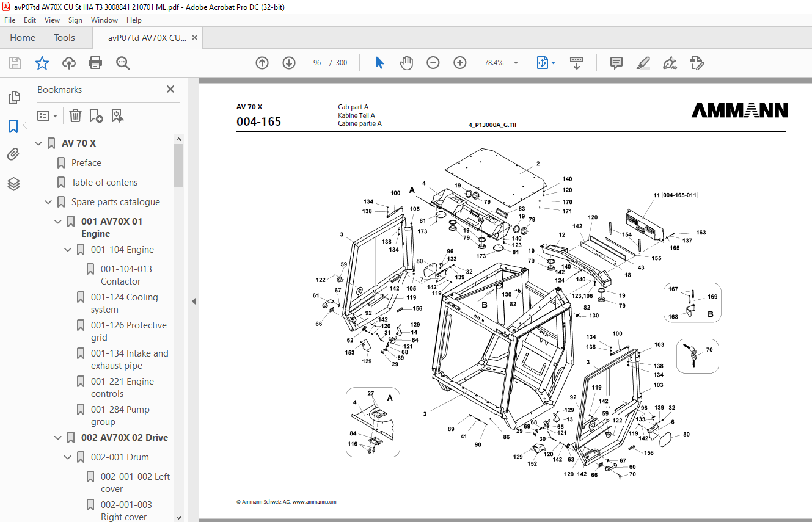Open the View menu
This screenshot has height=522, width=812.
tap(52, 20)
